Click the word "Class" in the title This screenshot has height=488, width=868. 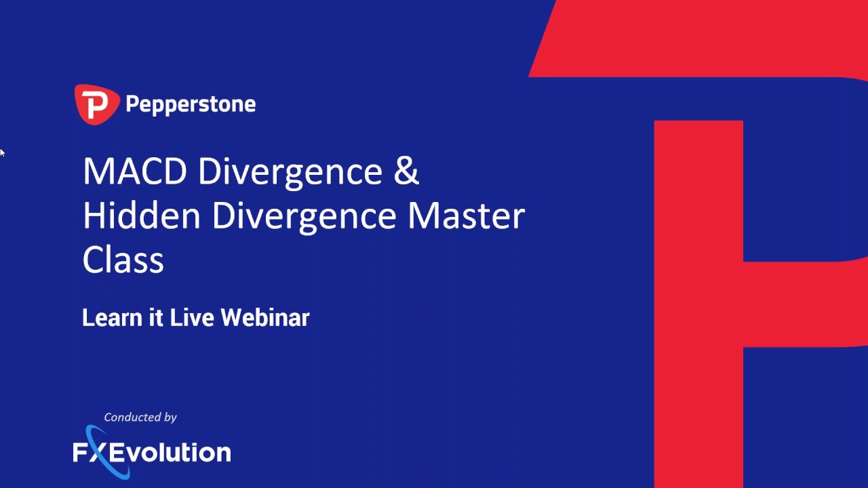123,260
